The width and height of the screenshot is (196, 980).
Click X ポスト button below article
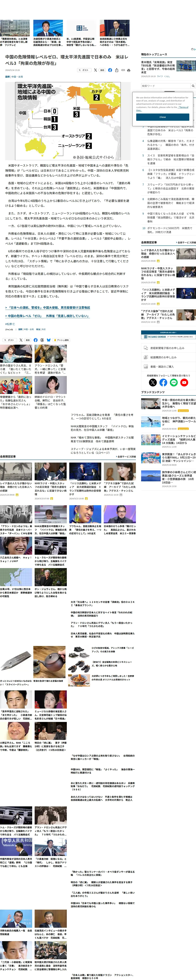(x=10, y=340)
